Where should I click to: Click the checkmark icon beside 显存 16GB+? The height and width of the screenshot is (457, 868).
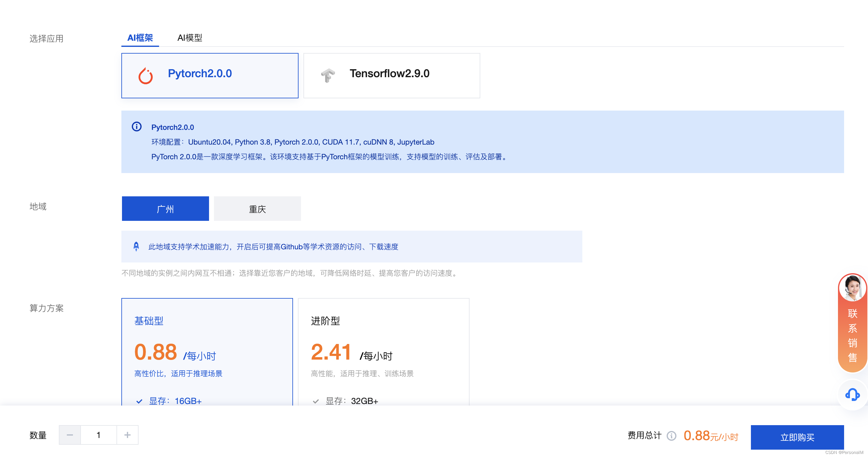[x=139, y=401]
